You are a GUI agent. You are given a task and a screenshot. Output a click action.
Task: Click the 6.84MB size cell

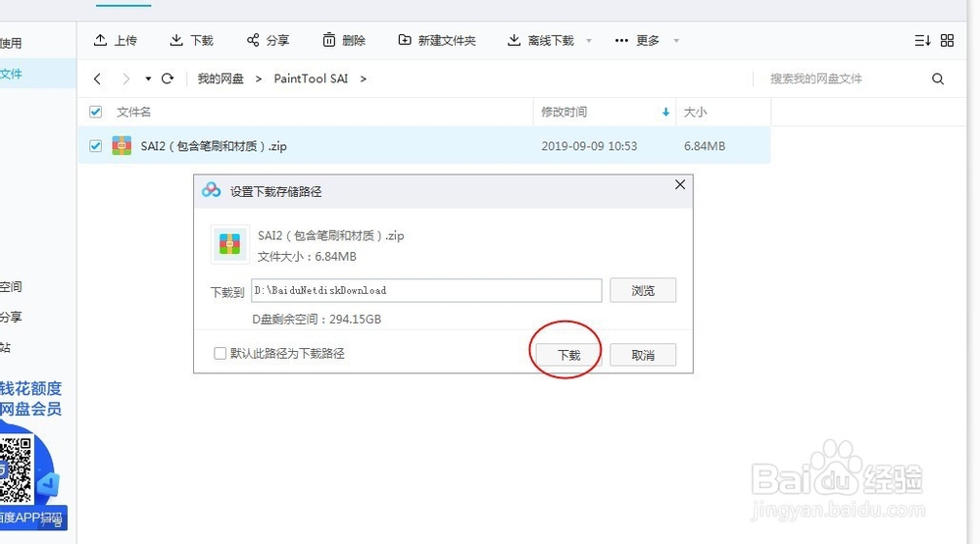[705, 146]
